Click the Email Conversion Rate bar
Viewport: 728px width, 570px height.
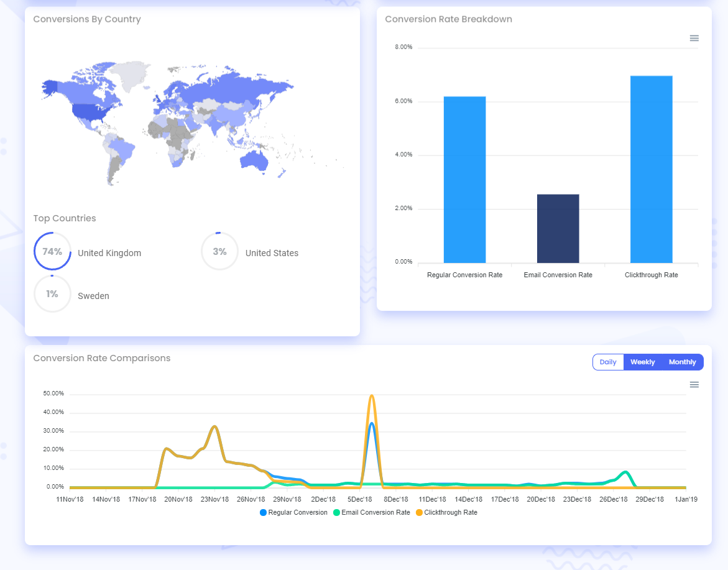558,227
